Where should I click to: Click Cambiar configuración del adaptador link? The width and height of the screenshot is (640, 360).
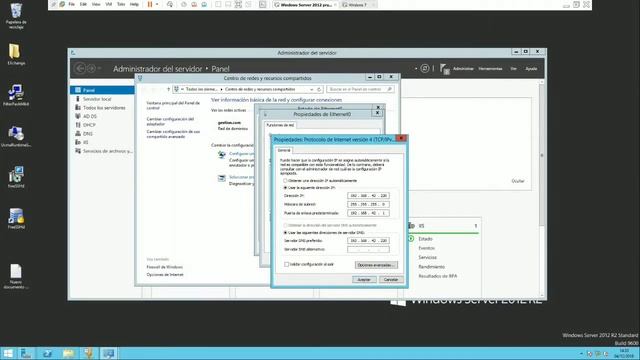(170, 121)
